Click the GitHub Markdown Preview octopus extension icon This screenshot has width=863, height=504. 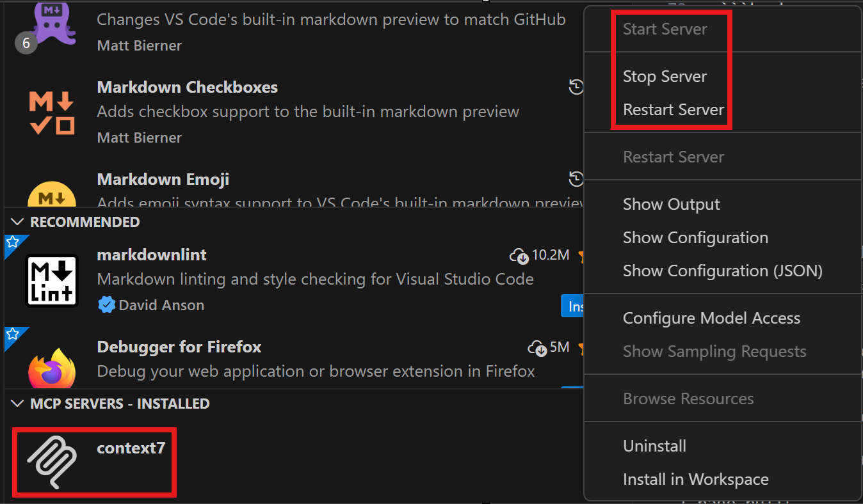[x=52, y=23]
